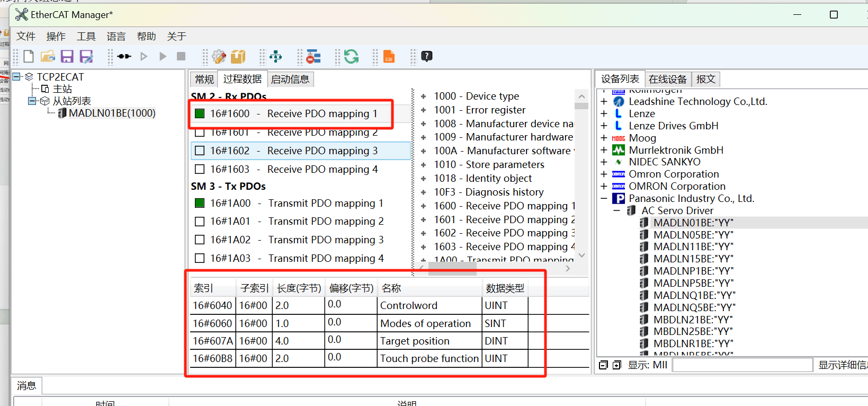Collapse the AC Servo Driver group
This screenshot has height=406, width=868.
click(x=616, y=210)
